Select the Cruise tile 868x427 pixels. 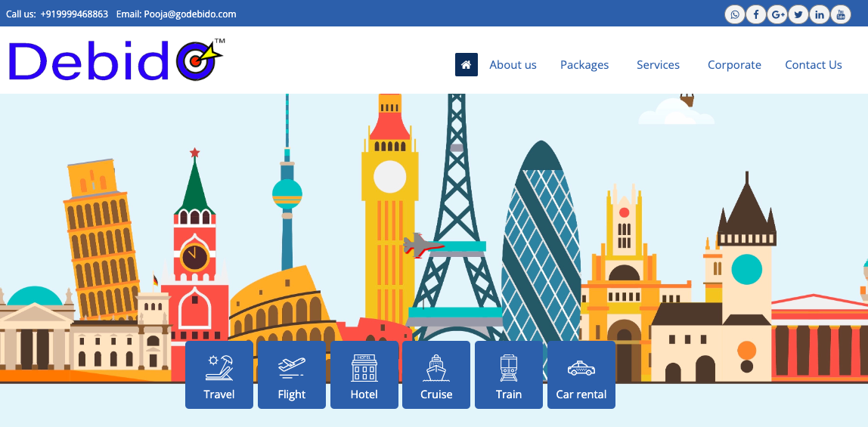436,375
